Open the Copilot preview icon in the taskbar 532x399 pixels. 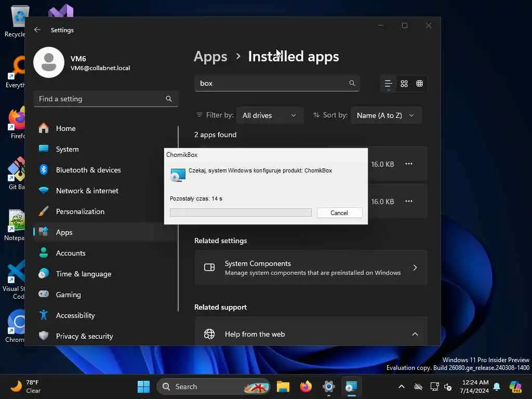[x=515, y=387]
